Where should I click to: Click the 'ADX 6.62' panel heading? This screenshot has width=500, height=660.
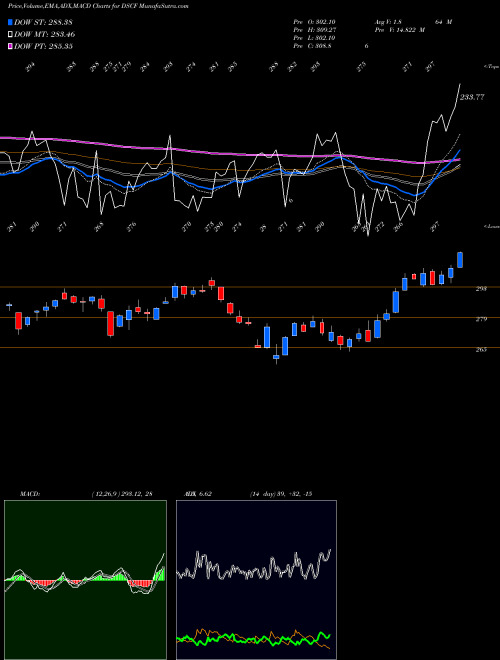(197, 494)
